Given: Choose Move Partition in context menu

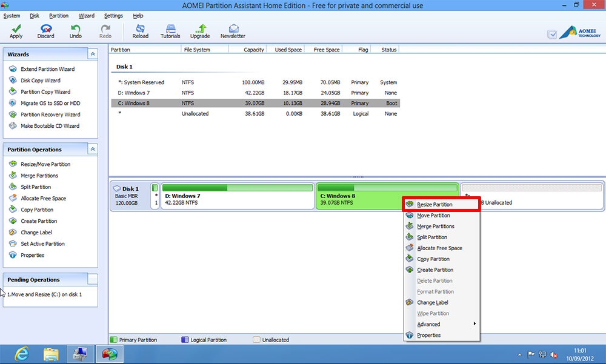Looking at the screenshot, I should click(x=442, y=215).
